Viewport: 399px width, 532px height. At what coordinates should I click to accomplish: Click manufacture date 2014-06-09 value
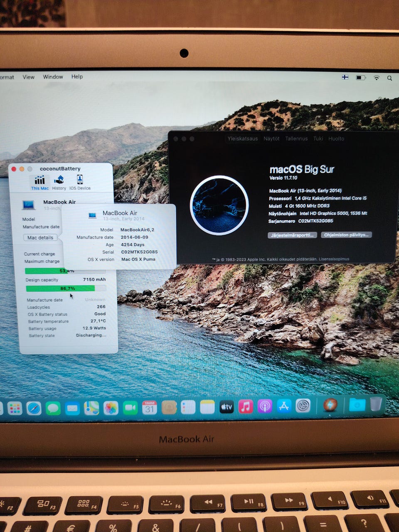click(x=134, y=237)
